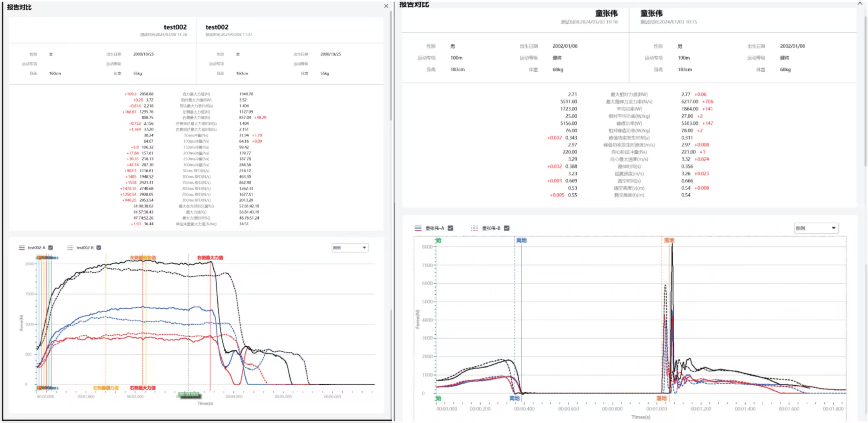
Task: Click the 起跳速度(m/s) metric label
Action: tap(629, 173)
